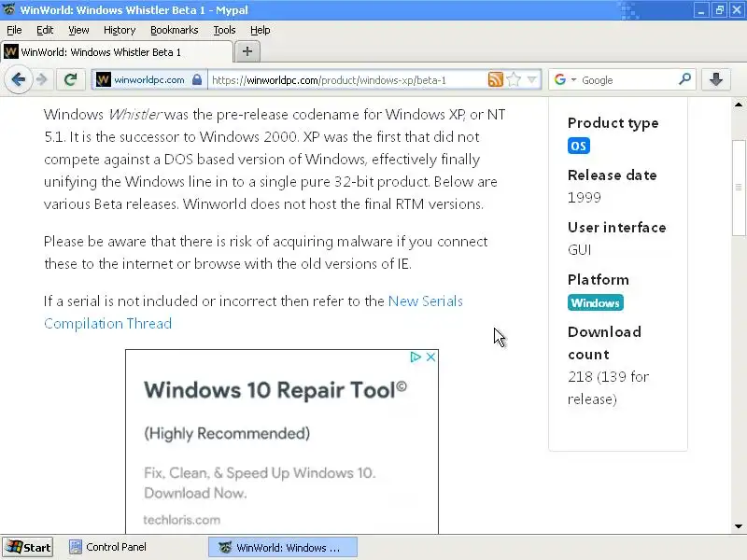Image resolution: width=747 pixels, height=560 pixels.
Task: Open the Google search engine selector
Action: click(x=565, y=79)
